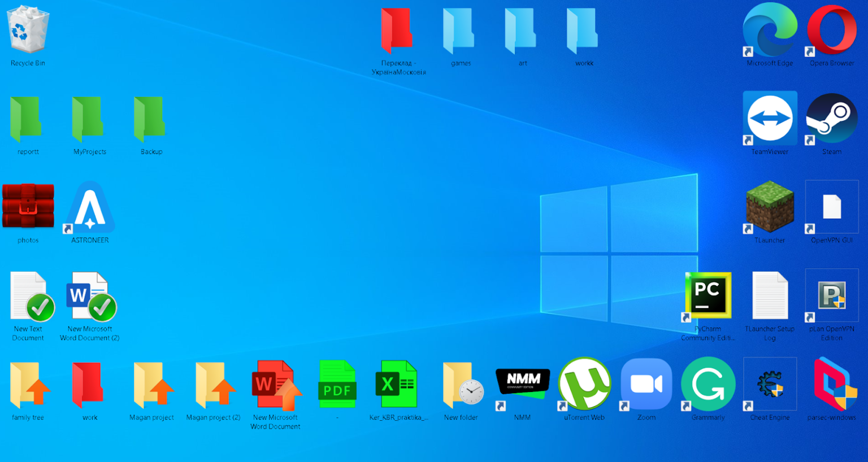
Task: Start uTorrent Web
Action: coord(584,383)
